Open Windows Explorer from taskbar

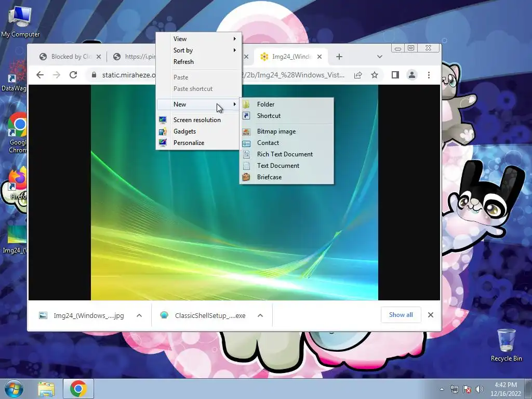pos(46,389)
